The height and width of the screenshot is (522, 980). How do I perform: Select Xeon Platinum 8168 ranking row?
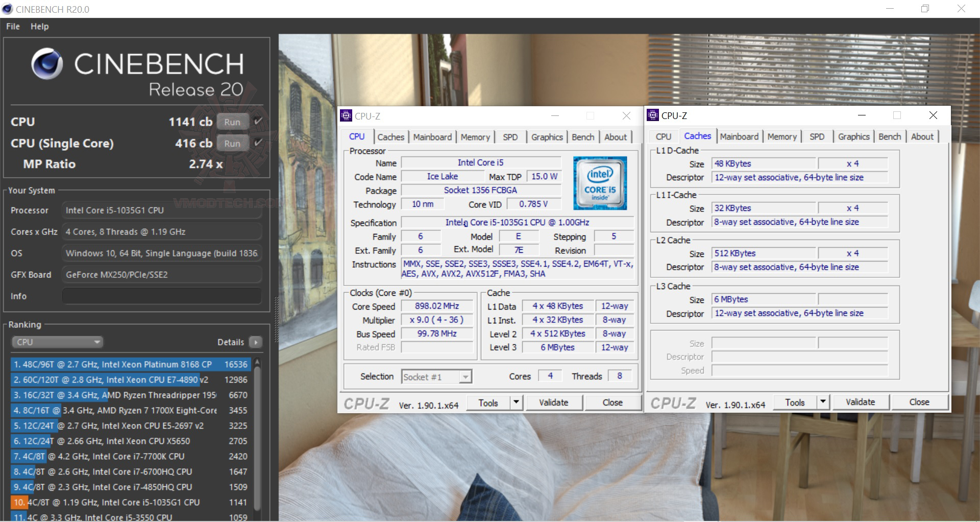pyautogui.click(x=130, y=365)
